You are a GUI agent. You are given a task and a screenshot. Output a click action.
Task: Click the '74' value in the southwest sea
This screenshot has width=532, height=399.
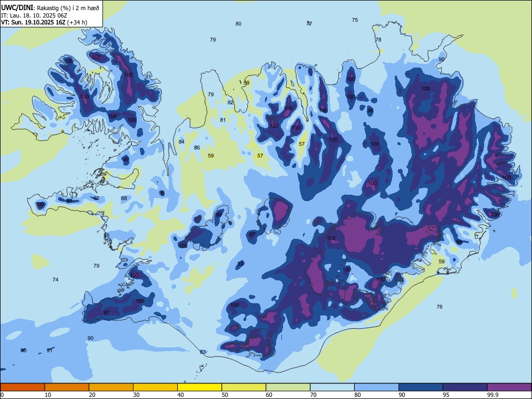(55, 280)
